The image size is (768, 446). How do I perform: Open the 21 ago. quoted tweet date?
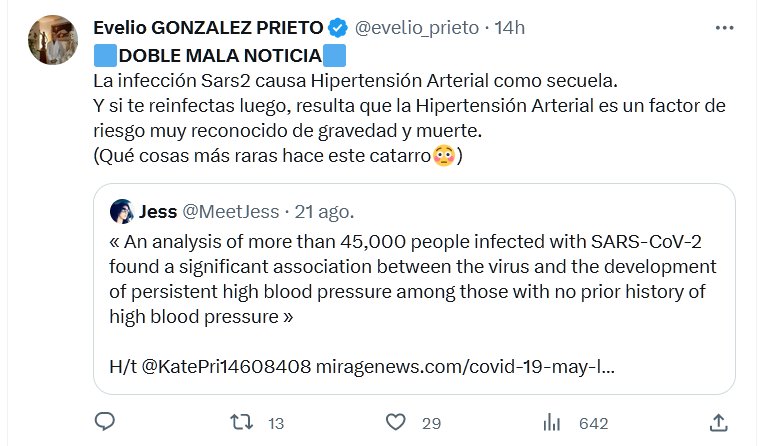click(x=320, y=212)
